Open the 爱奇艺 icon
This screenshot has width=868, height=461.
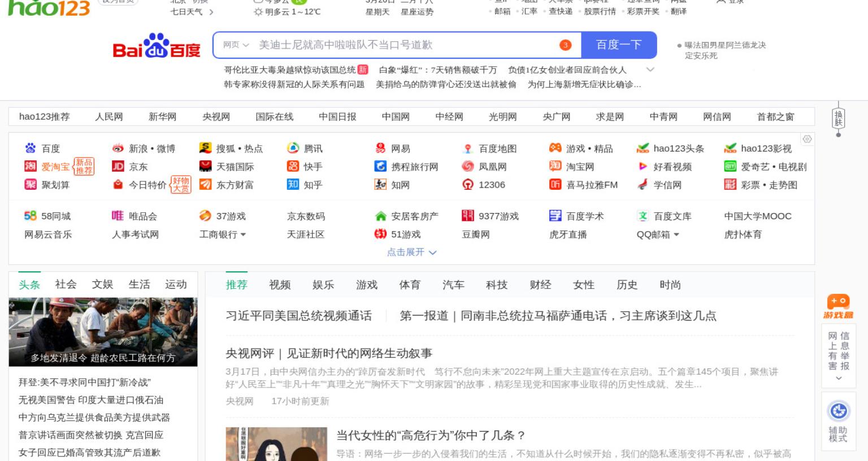coord(730,167)
